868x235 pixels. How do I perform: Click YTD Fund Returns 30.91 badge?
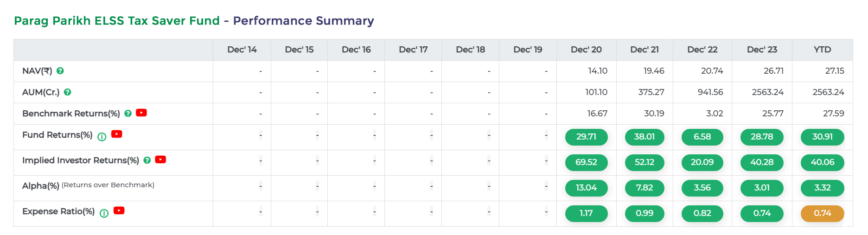[822, 137]
